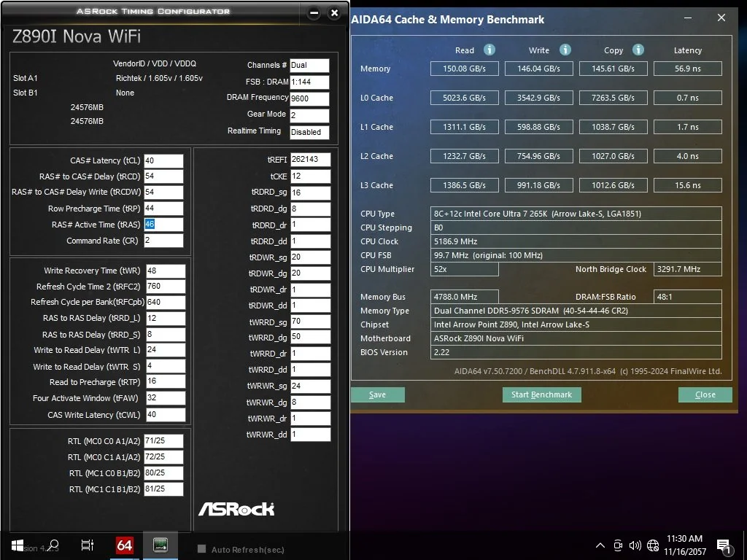The width and height of the screenshot is (747, 560).
Task: Click the Four Activate Window (tFAW) field
Action: [166, 397]
